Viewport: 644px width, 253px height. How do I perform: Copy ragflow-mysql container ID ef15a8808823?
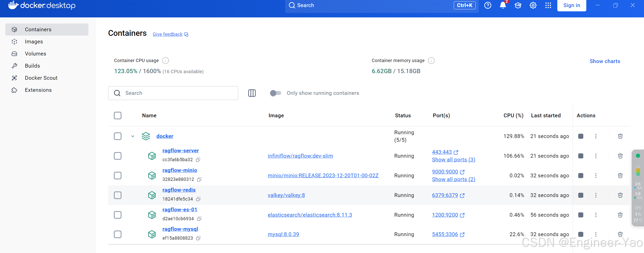(198, 238)
